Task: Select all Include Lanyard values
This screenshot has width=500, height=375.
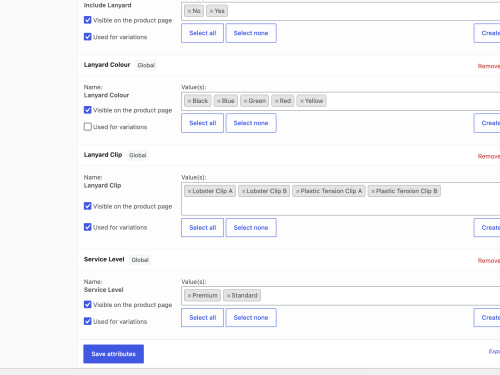Action: point(202,33)
